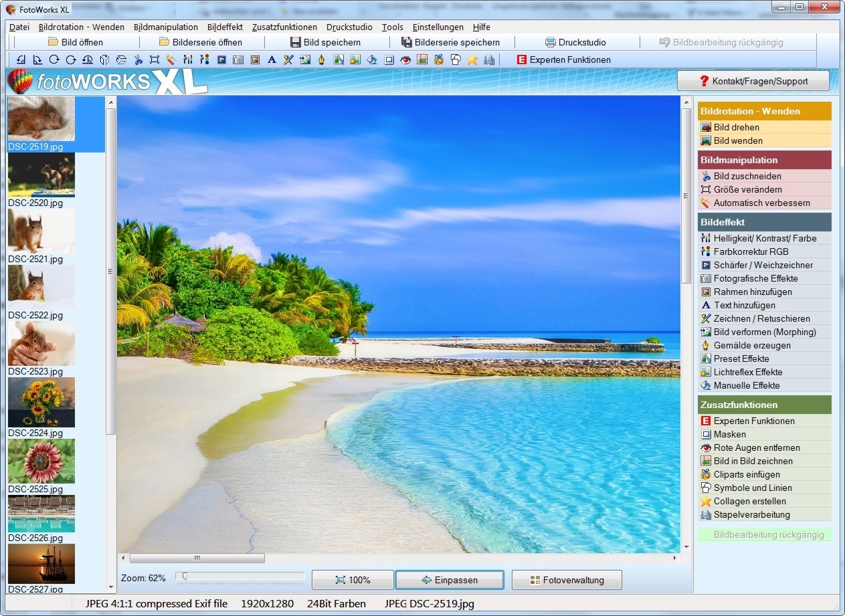Select the DSC-2524.jpg sunflower thumbnail
Viewport: 845px width, 616px height.
tap(41, 403)
